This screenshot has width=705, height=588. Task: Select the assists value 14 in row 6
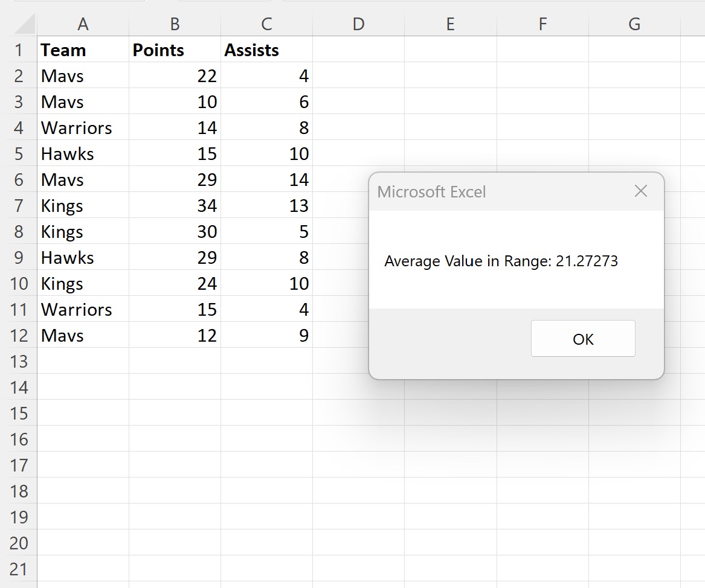pos(266,179)
